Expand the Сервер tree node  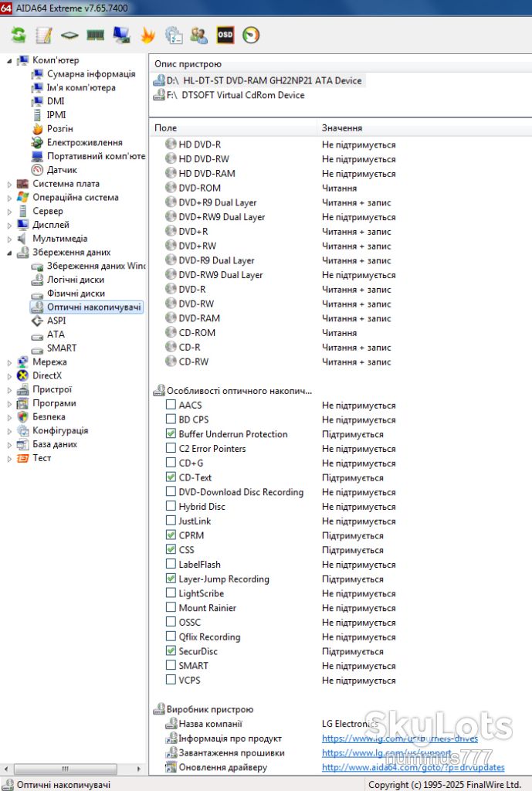(9, 212)
